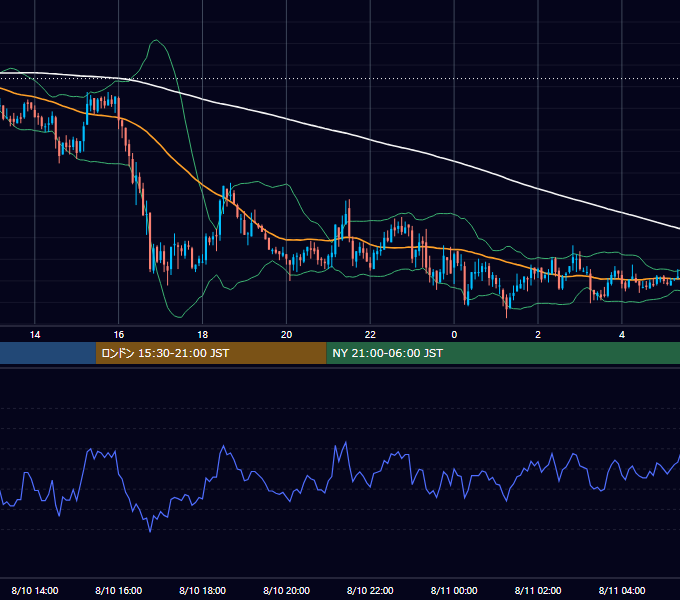Click the 8/11 00:00 date label
The width and height of the screenshot is (680, 600).
tap(454, 590)
